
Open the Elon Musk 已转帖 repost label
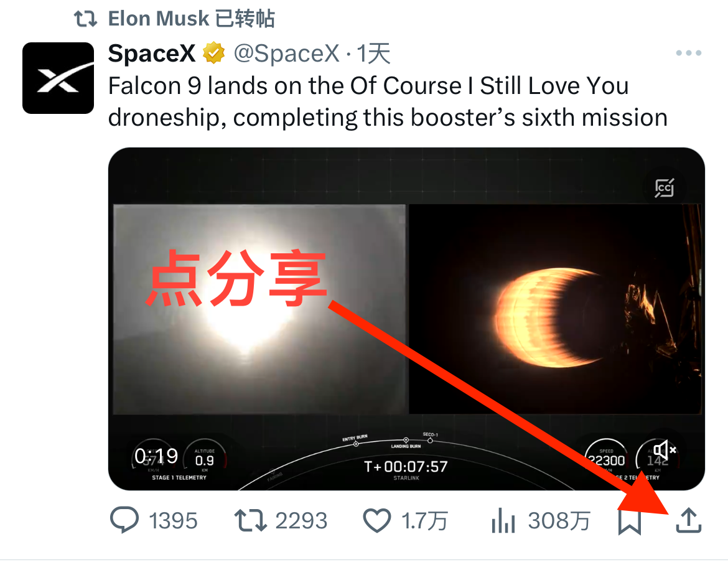coord(191,19)
